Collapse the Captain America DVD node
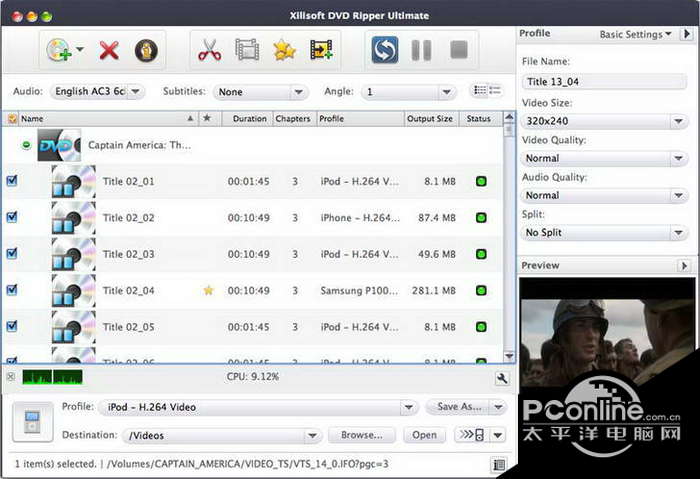 pyautogui.click(x=26, y=145)
